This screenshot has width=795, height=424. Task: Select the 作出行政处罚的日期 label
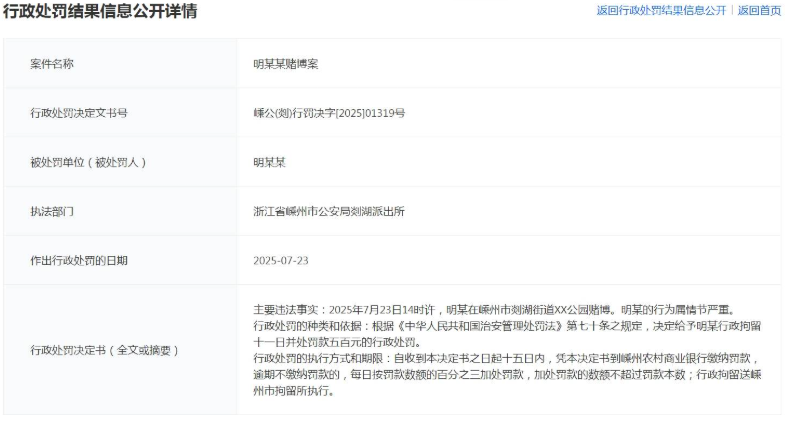(x=79, y=260)
